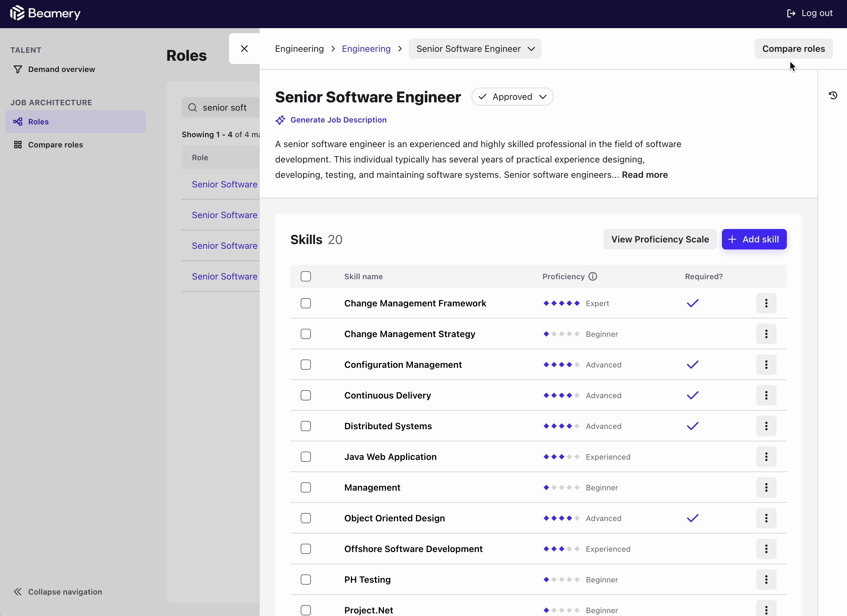
Task: Open the Roles menu item in sidebar
Action: coord(37,121)
